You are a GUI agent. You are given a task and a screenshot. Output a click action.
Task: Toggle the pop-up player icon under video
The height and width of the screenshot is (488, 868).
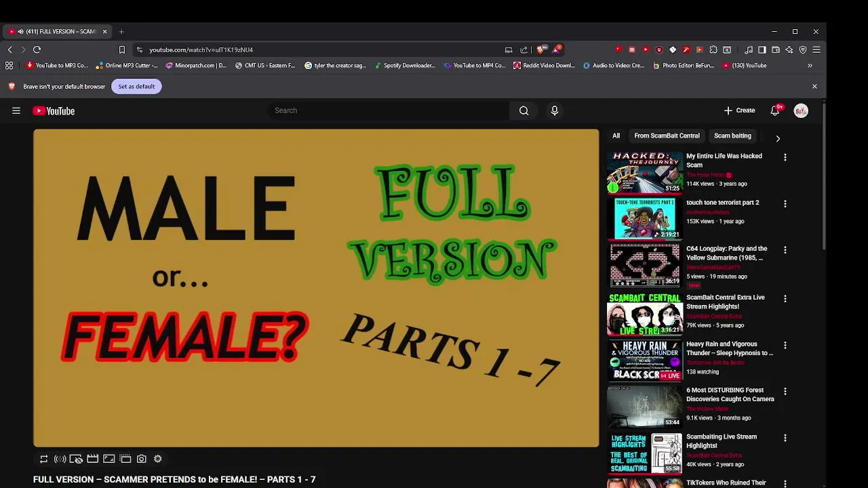coord(125,459)
